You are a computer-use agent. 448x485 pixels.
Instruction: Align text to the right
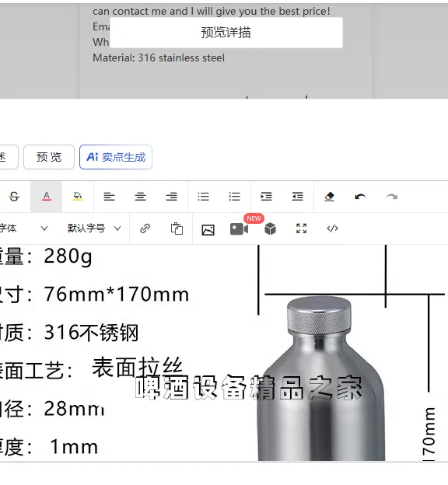click(x=172, y=197)
